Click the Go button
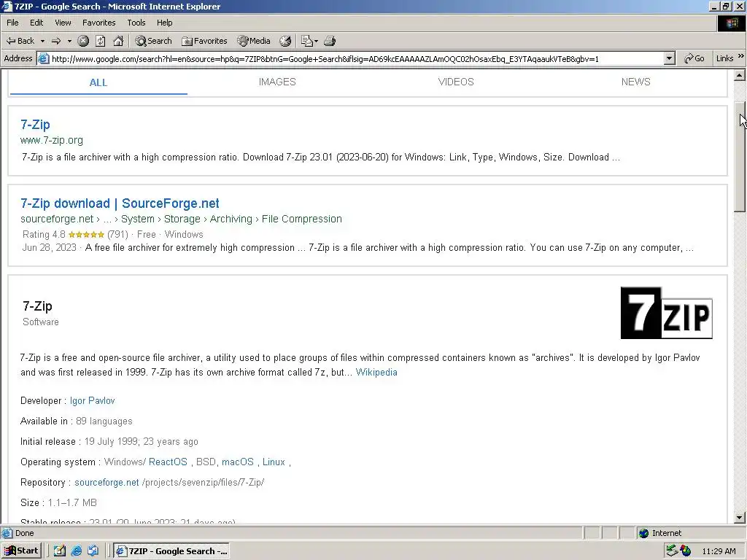This screenshot has width=747, height=560. (x=694, y=58)
